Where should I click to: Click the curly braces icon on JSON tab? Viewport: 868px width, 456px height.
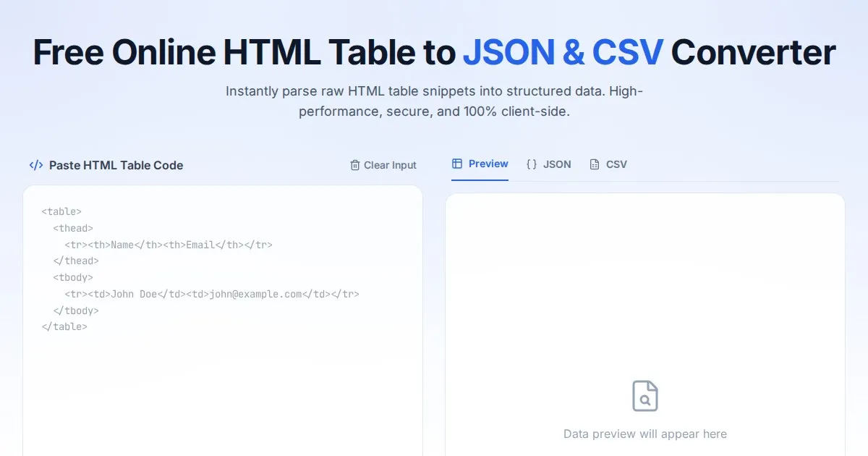pos(532,164)
